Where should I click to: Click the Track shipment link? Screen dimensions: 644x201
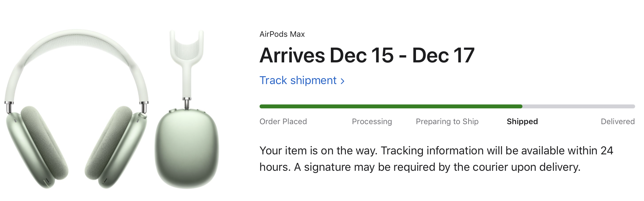(298, 80)
